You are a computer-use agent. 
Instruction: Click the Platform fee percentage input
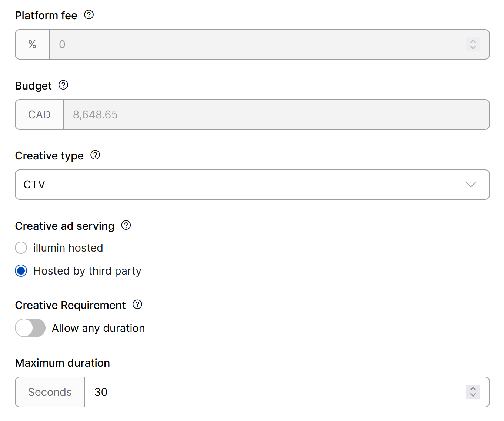[256, 44]
